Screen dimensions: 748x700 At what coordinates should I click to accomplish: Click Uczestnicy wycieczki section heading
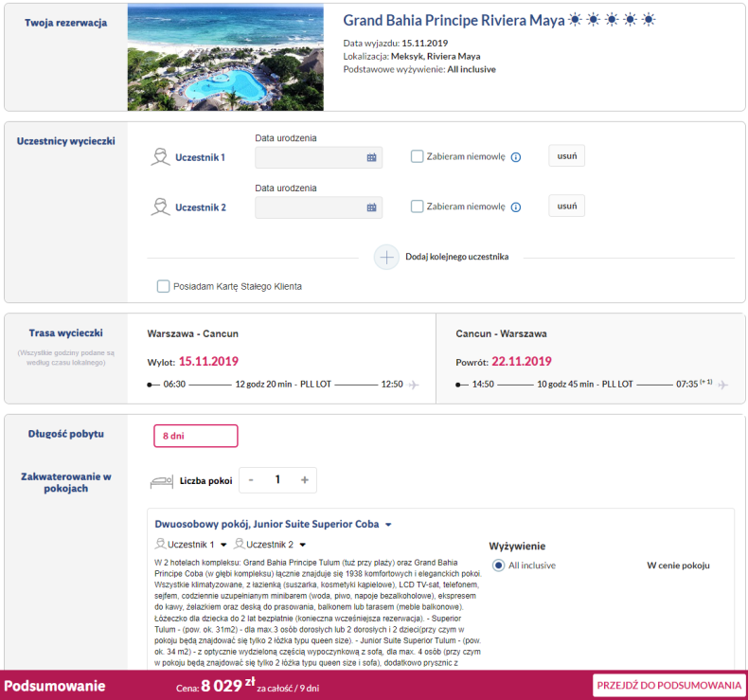(66, 141)
